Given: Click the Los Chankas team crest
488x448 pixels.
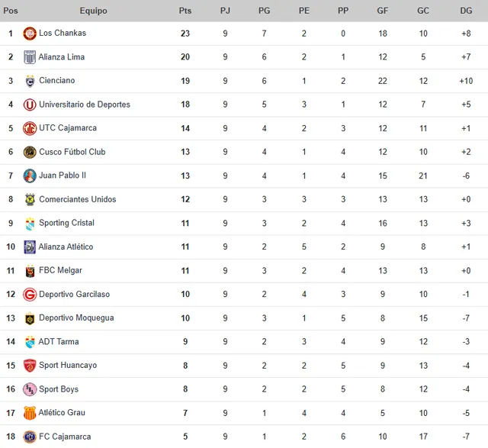Looking at the screenshot, I should 30,34.
